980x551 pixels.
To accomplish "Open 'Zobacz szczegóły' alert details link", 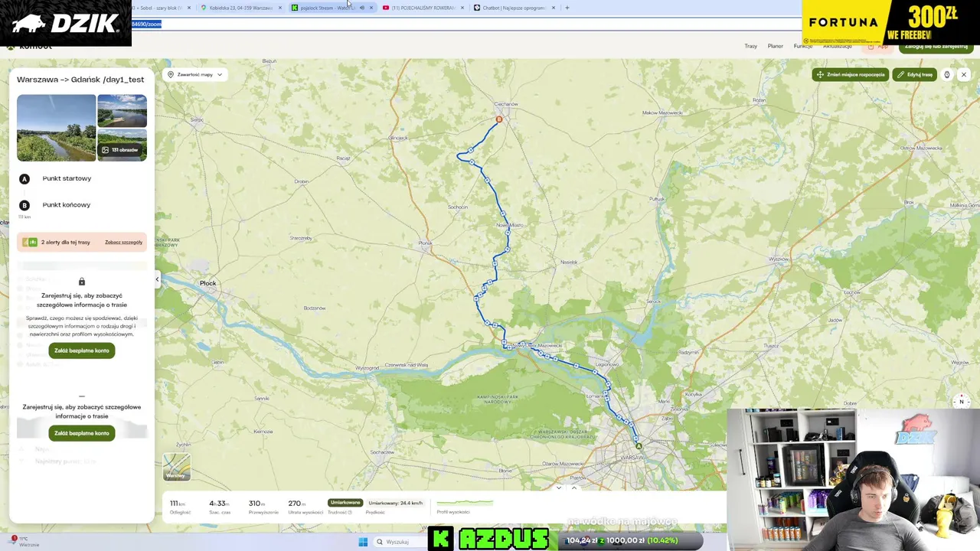I will click(123, 243).
